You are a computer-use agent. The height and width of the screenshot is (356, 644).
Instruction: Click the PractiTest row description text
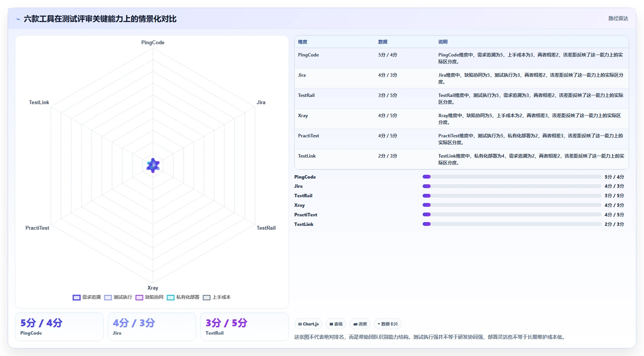[531, 139]
